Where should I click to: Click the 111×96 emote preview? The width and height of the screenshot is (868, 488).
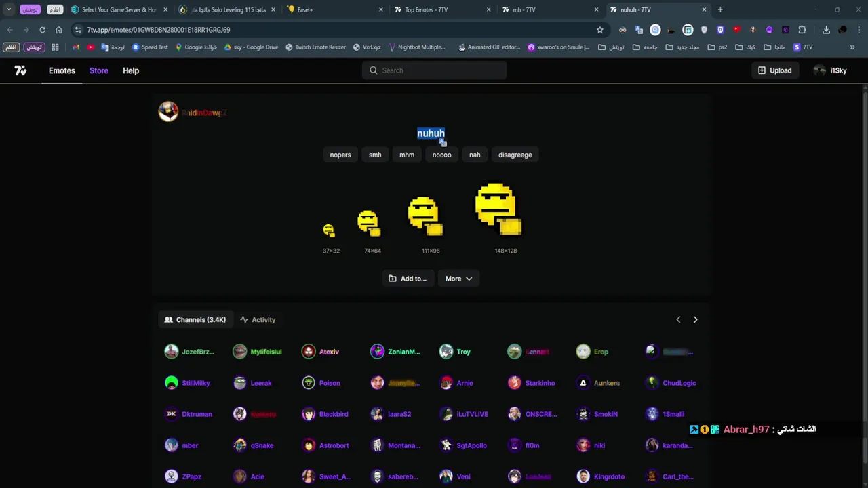[x=425, y=217]
